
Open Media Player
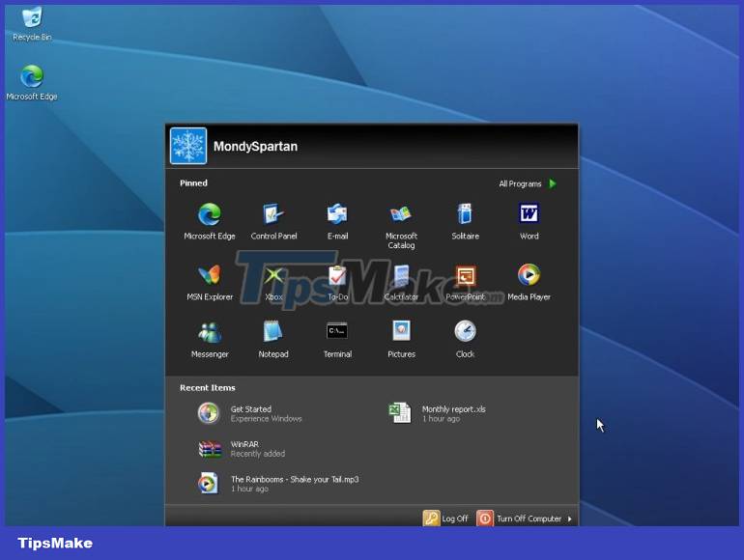click(529, 283)
